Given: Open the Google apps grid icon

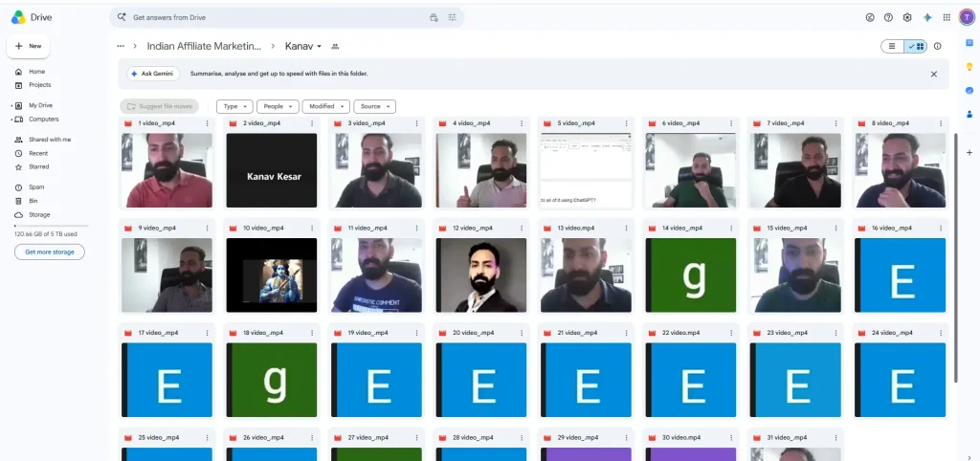Looking at the screenshot, I should (x=947, y=17).
